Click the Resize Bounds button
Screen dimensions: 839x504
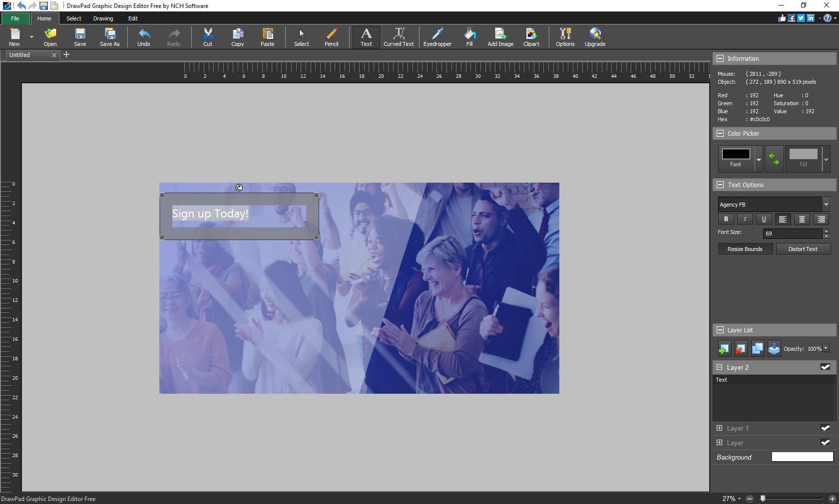745,249
